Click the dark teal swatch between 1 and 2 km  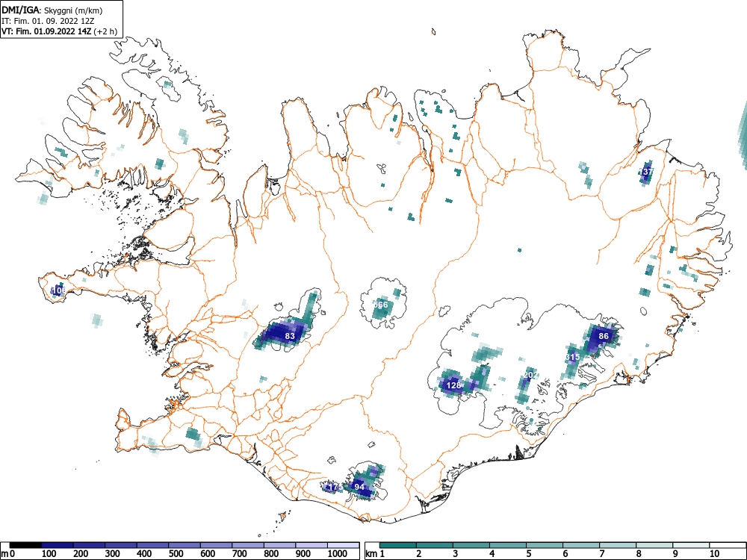(398, 545)
